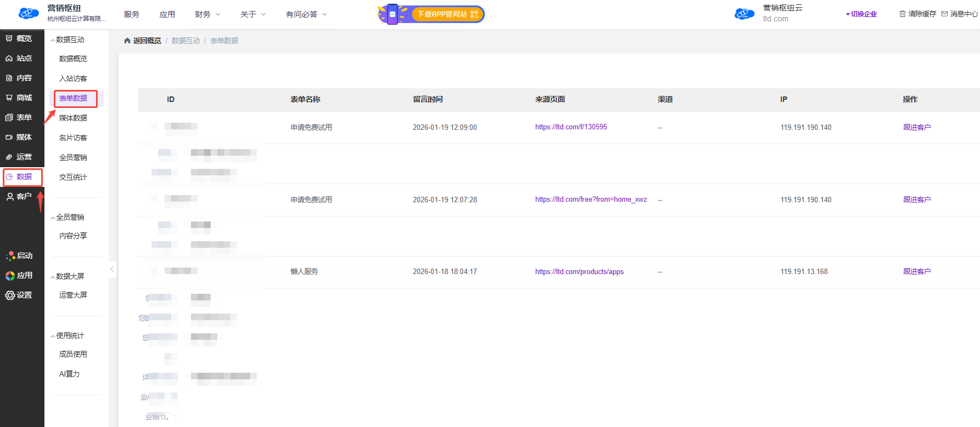
Task: Collapse the 数据大屏 section
Action: pos(53,277)
